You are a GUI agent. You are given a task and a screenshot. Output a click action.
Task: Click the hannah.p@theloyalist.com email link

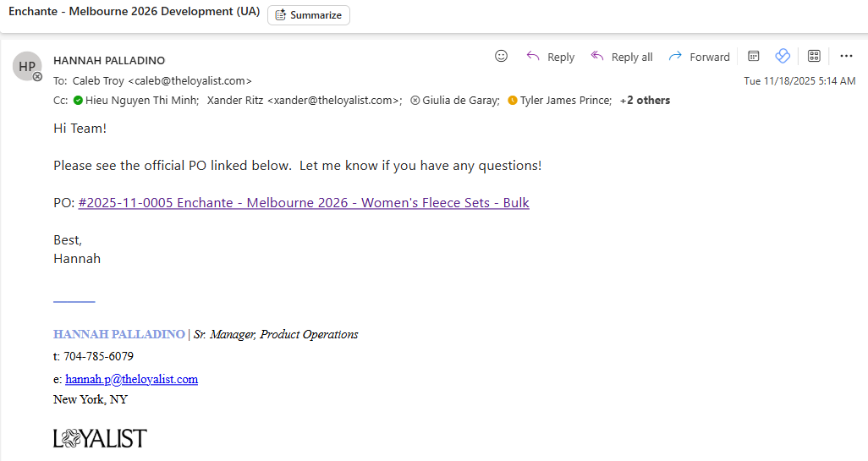(131, 379)
